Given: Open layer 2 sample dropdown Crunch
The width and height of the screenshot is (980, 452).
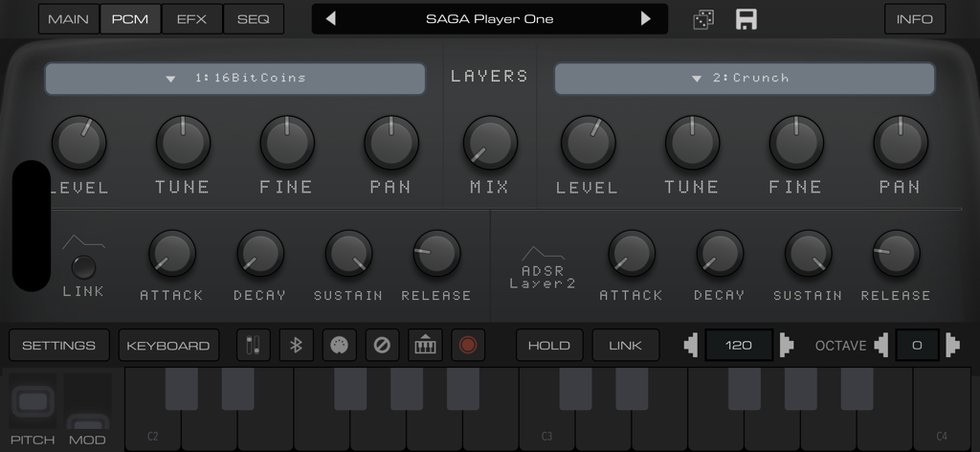Looking at the screenshot, I should [x=745, y=79].
